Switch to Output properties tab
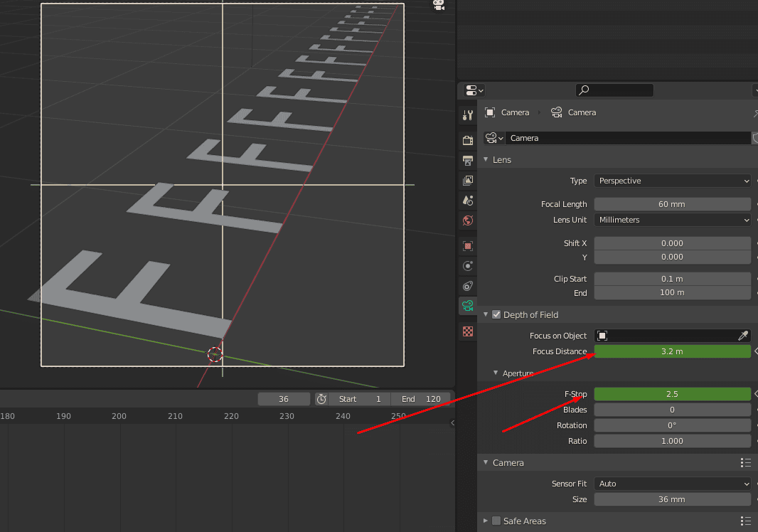This screenshot has width=758, height=532. pyautogui.click(x=467, y=161)
